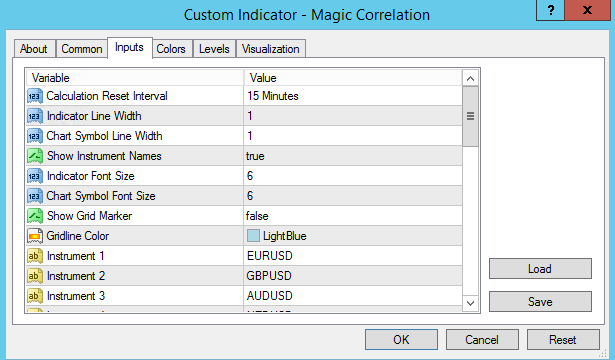Select the Inputs tab

[129, 47]
